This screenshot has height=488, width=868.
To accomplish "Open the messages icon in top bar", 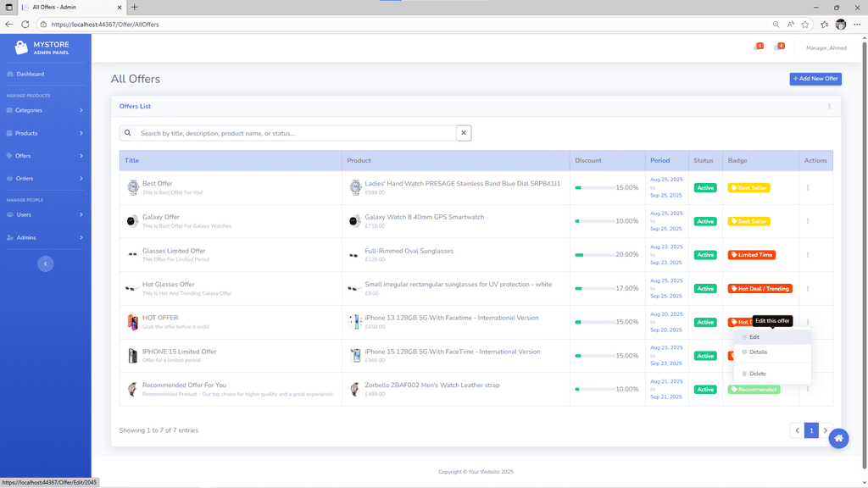I will [x=777, y=47].
